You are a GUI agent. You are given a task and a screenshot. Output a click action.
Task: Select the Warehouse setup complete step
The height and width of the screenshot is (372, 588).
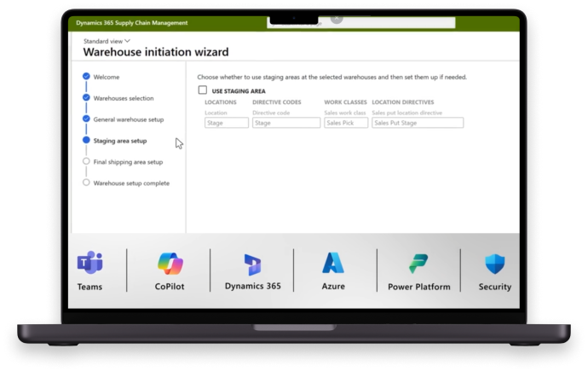pyautogui.click(x=131, y=183)
